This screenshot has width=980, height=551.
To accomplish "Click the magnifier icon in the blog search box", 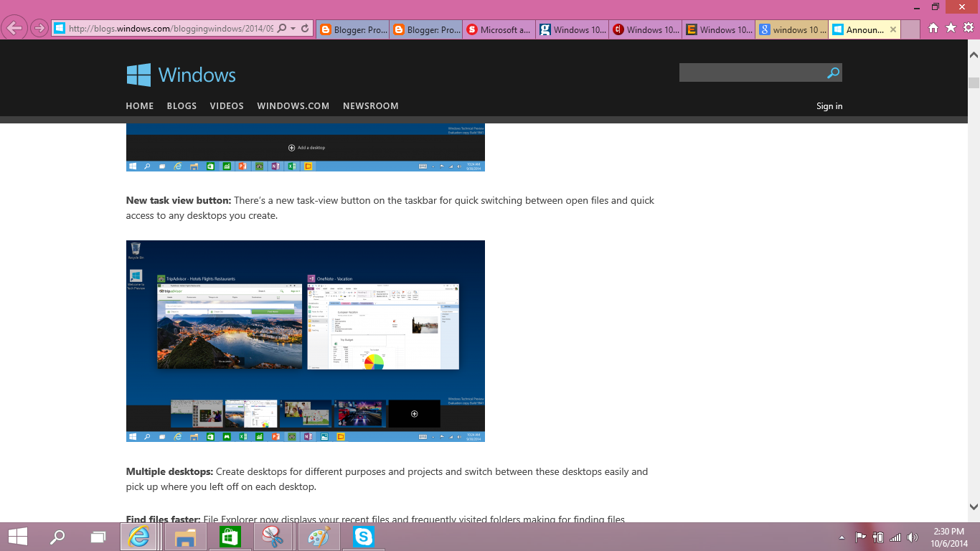I will pyautogui.click(x=832, y=72).
